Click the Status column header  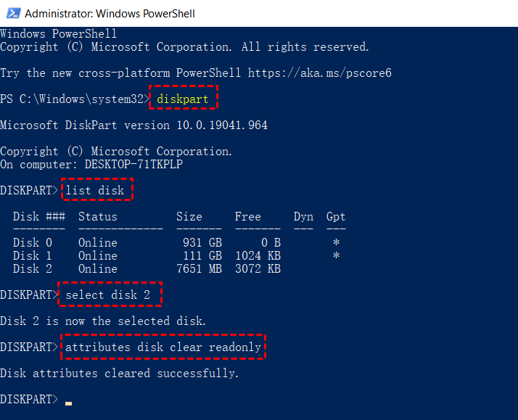tap(97, 216)
